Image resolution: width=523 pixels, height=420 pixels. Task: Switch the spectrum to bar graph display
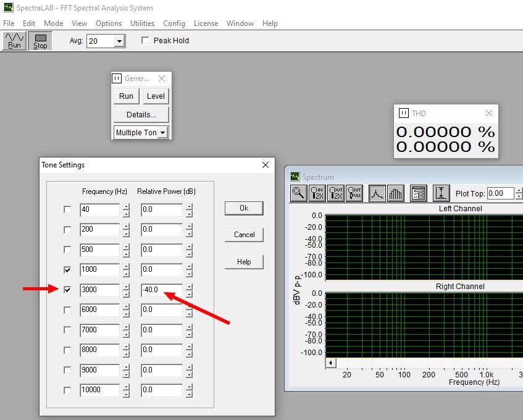[396, 193]
